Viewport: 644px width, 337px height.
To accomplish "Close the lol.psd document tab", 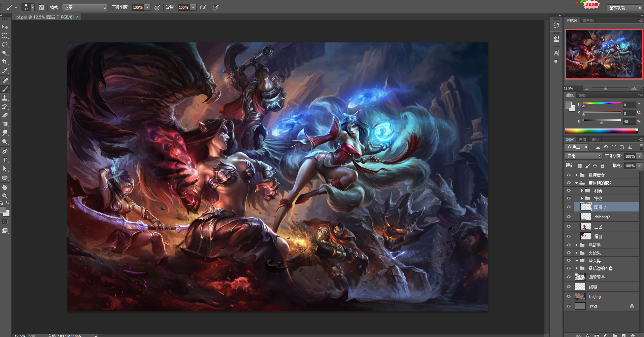I will tap(77, 17).
